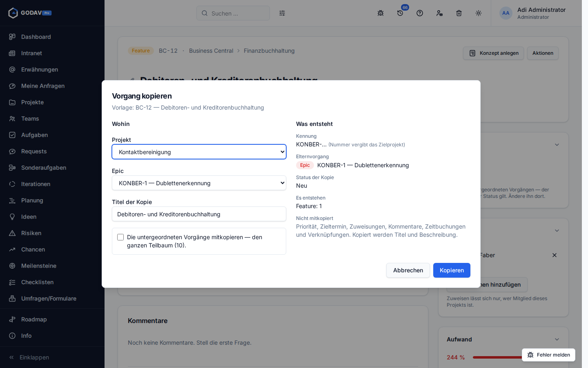This screenshot has width=588, height=368.
Task: Open the trash bin icon
Action: click(x=459, y=13)
